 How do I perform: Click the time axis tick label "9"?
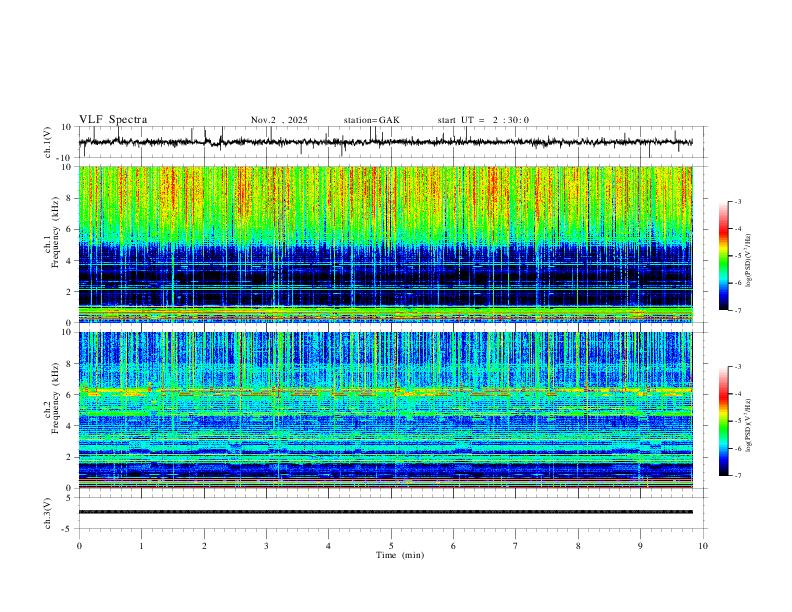640,546
